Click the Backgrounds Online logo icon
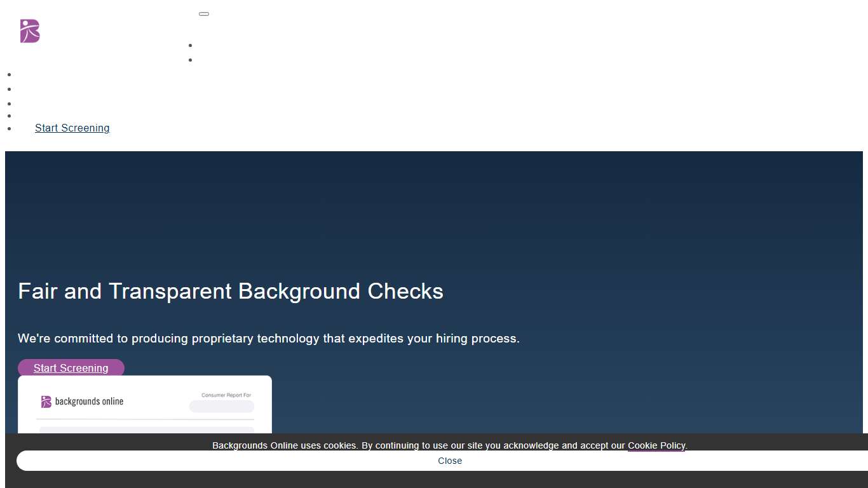 (29, 31)
